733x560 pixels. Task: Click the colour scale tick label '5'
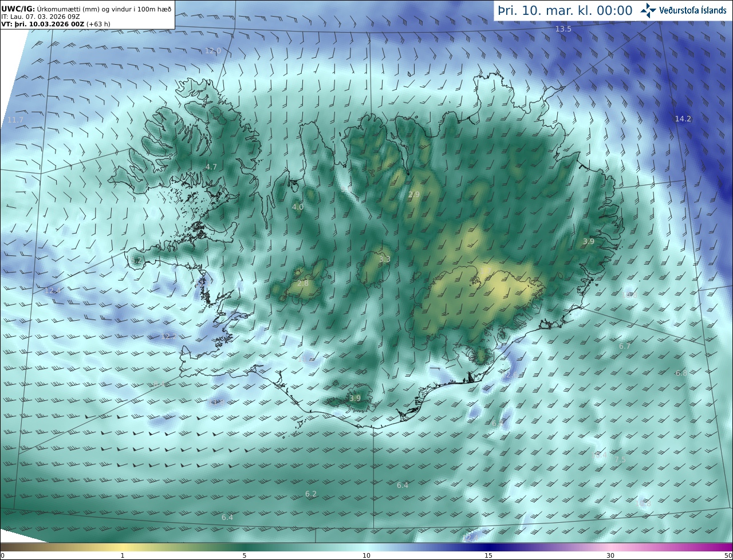tap(245, 555)
